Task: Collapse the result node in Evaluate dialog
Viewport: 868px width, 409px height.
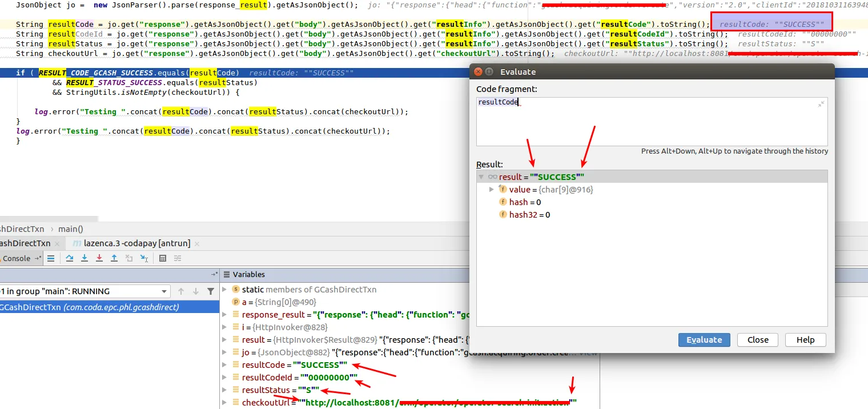Action: click(x=481, y=177)
